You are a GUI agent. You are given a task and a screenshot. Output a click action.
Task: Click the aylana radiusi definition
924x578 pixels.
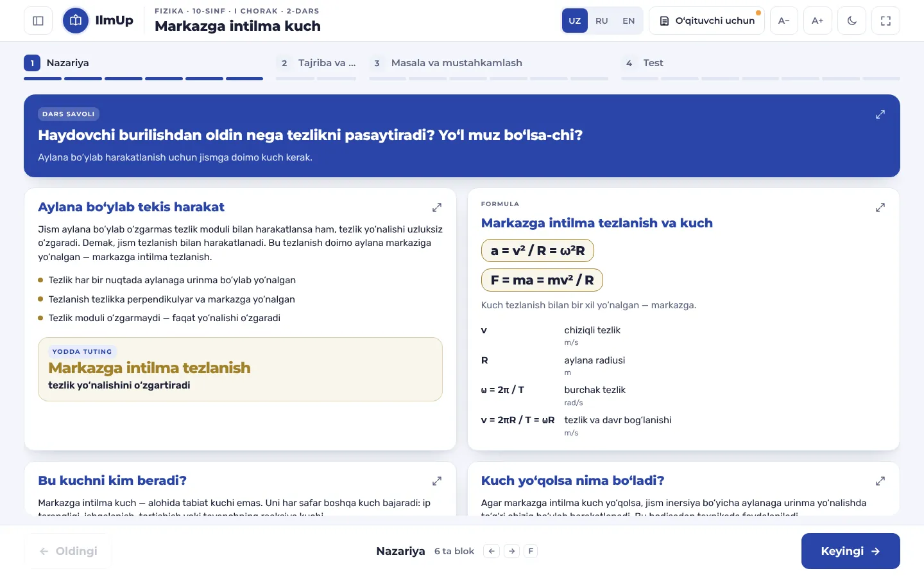pos(595,360)
